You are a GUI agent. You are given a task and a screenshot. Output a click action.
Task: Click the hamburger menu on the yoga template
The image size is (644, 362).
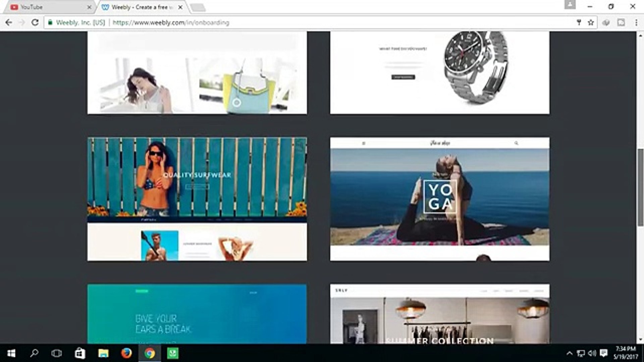pyautogui.click(x=365, y=142)
